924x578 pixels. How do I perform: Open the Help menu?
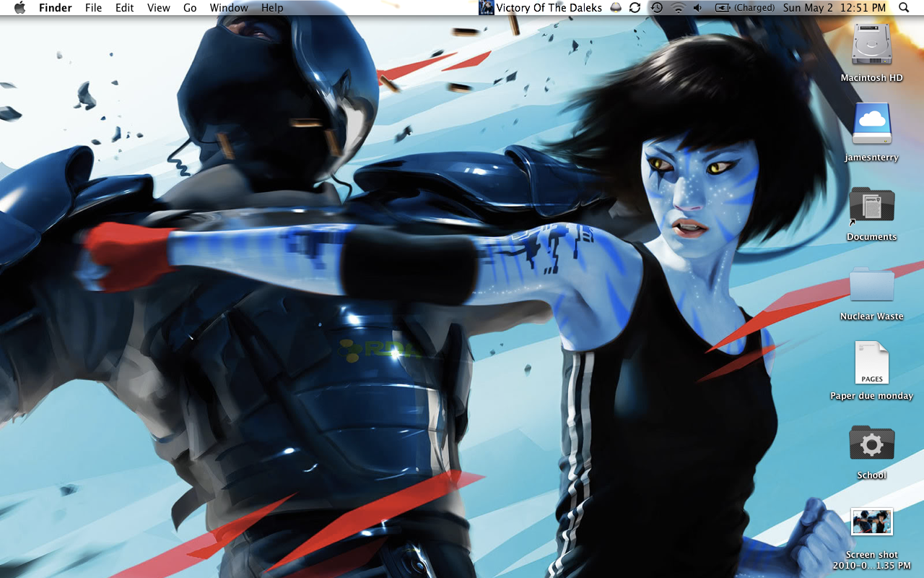(x=272, y=8)
